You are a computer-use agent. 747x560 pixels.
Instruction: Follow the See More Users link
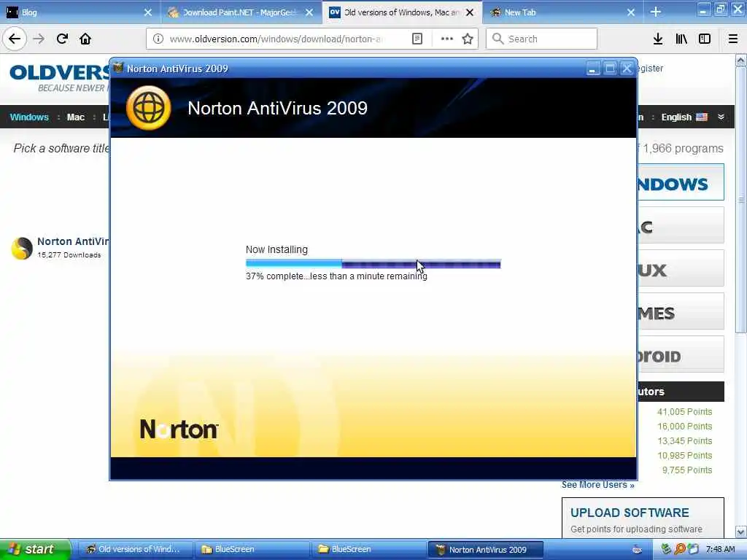[598, 485]
